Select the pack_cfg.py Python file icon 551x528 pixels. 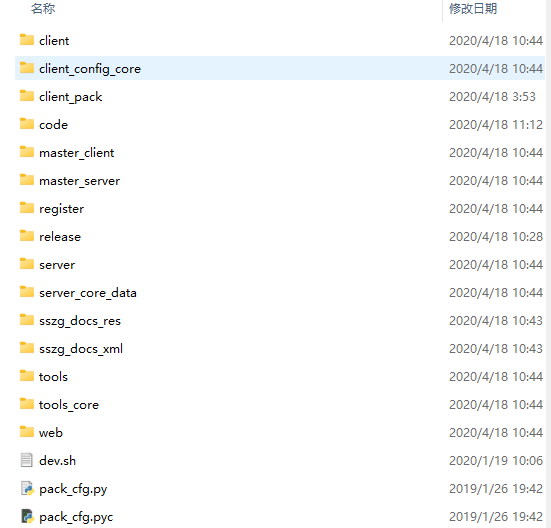coord(27,488)
